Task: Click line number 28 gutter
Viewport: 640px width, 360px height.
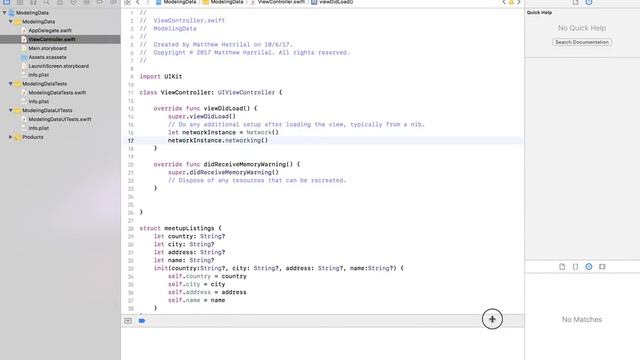Action: tap(131, 229)
